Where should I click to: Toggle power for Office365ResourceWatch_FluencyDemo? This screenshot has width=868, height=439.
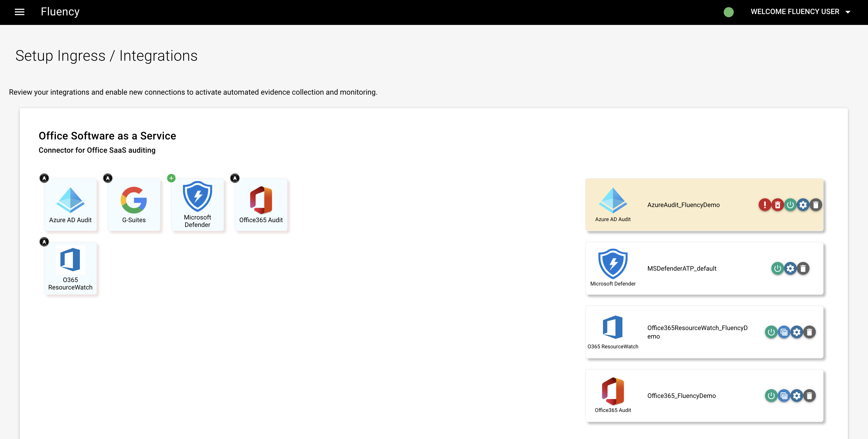click(771, 332)
